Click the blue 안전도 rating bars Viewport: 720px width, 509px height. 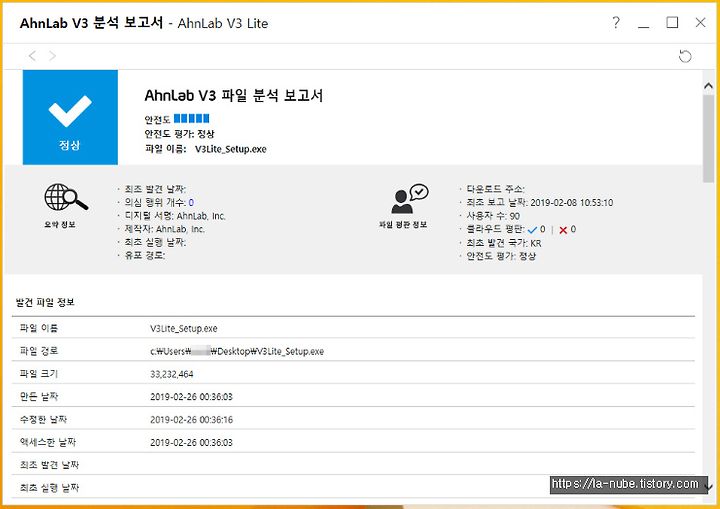coord(191,119)
